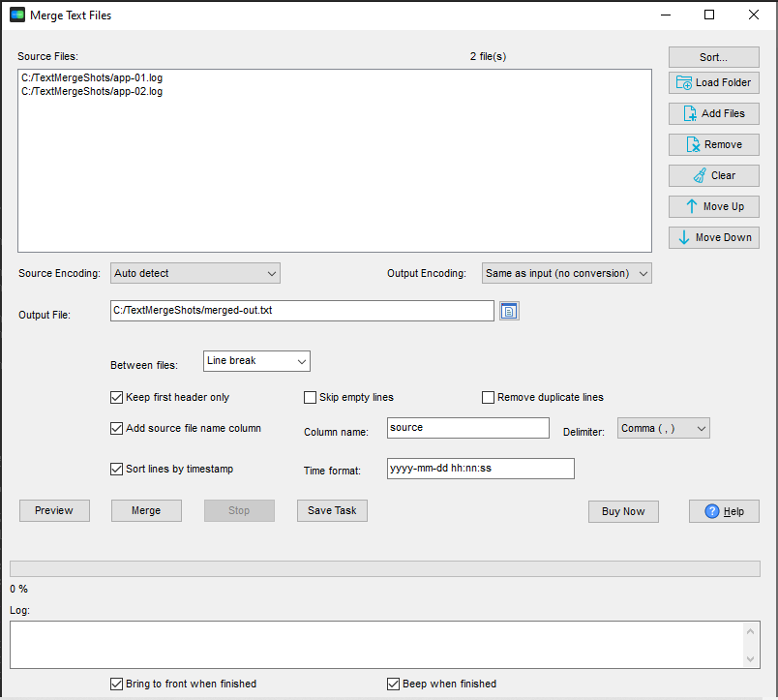Close the Merge Text Files window
778x700 pixels.
click(753, 15)
